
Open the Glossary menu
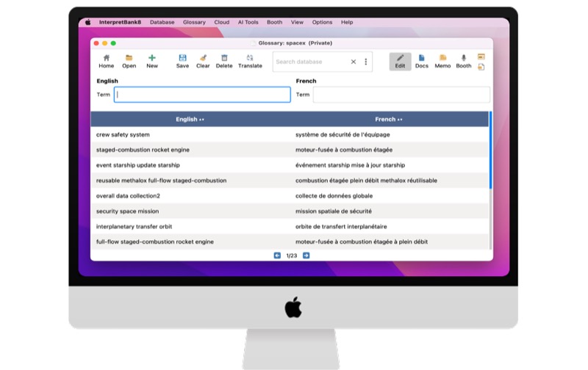click(x=194, y=22)
